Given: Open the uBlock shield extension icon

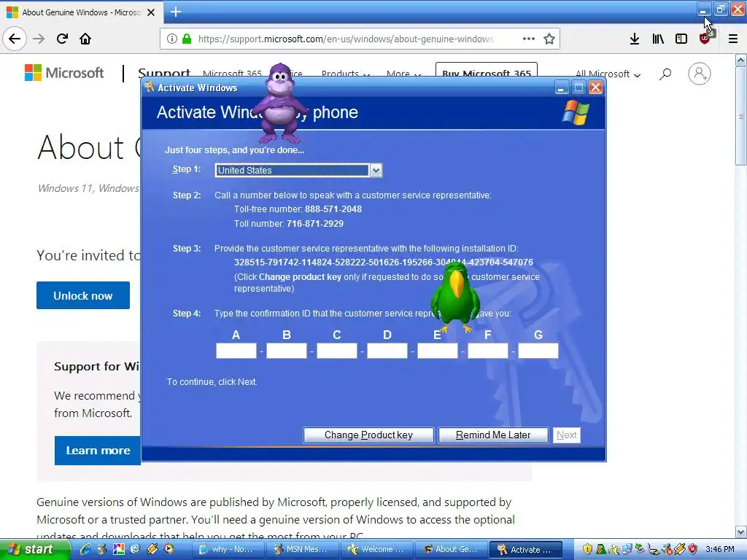Looking at the screenshot, I should coord(705,38).
